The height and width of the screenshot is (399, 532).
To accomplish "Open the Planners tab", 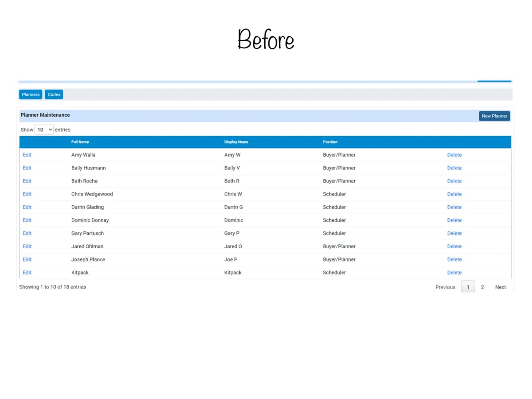I will click(x=31, y=94).
